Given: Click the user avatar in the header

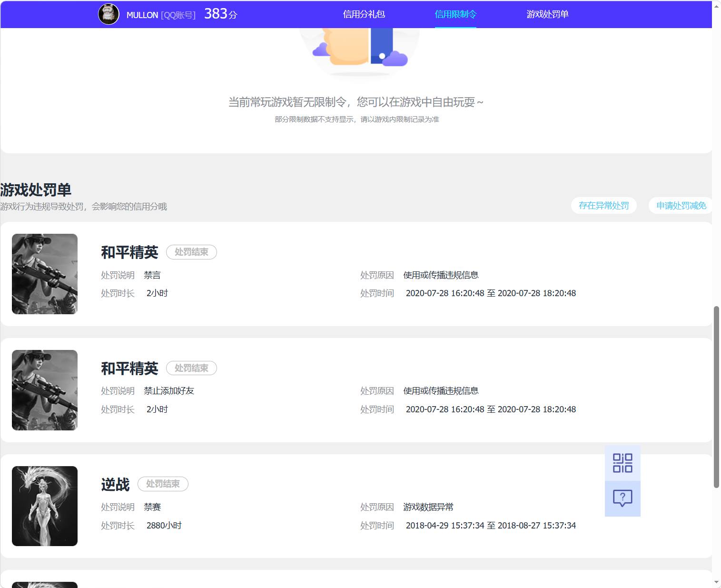Looking at the screenshot, I should coord(109,14).
